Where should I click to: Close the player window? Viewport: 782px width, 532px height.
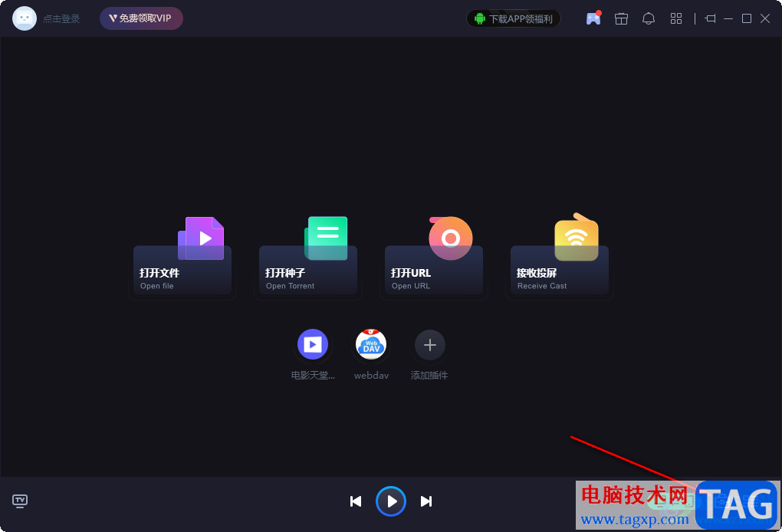tap(765, 19)
